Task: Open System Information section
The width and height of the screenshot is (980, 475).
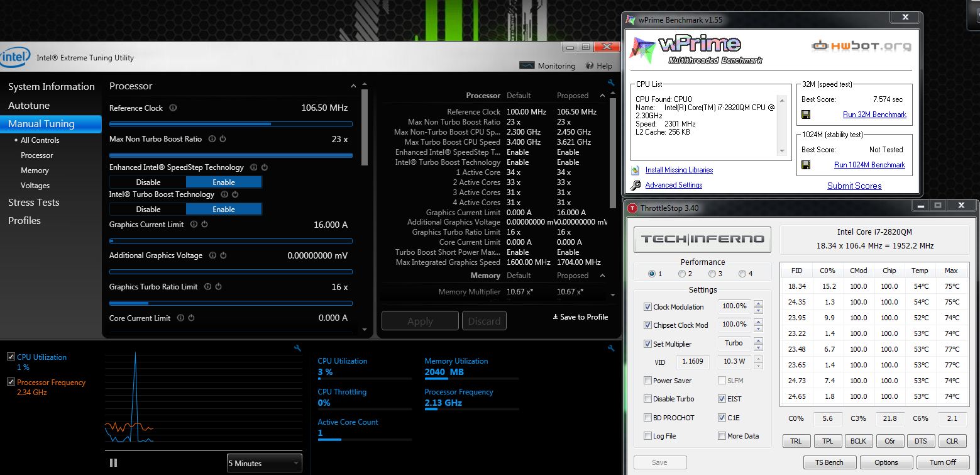Action: pos(52,87)
